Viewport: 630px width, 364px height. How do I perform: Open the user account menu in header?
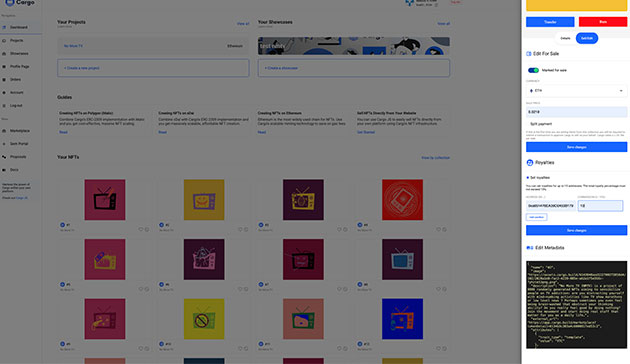coord(422,3)
